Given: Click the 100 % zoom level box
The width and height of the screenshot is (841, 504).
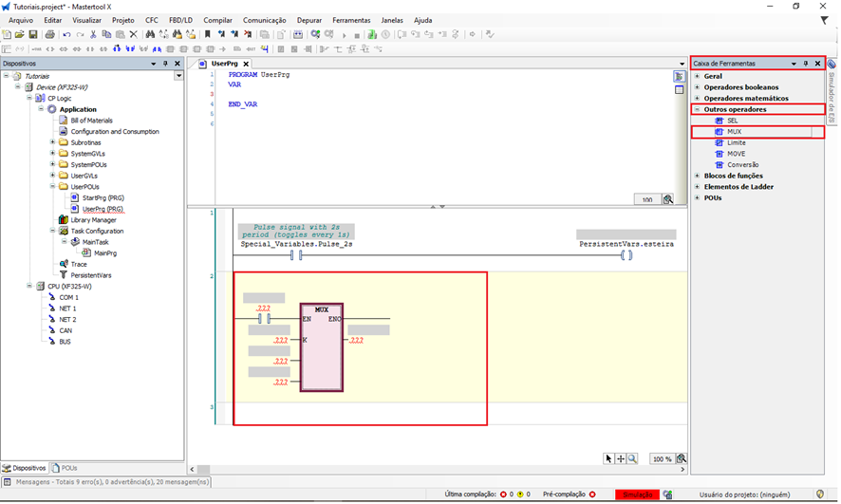Looking at the screenshot, I should pos(662,458).
